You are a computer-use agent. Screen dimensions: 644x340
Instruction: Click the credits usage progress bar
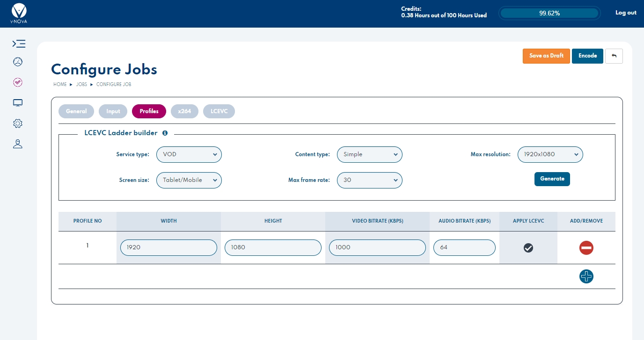click(x=549, y=13)
